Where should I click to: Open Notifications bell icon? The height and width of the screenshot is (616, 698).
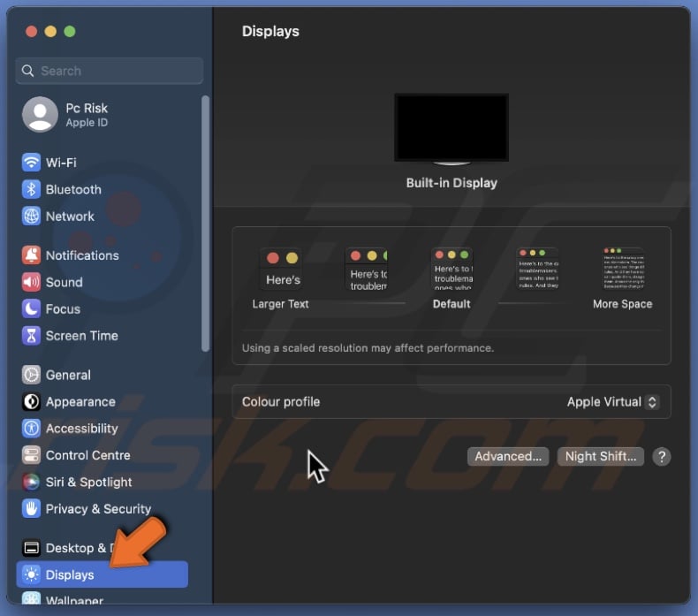31,255
